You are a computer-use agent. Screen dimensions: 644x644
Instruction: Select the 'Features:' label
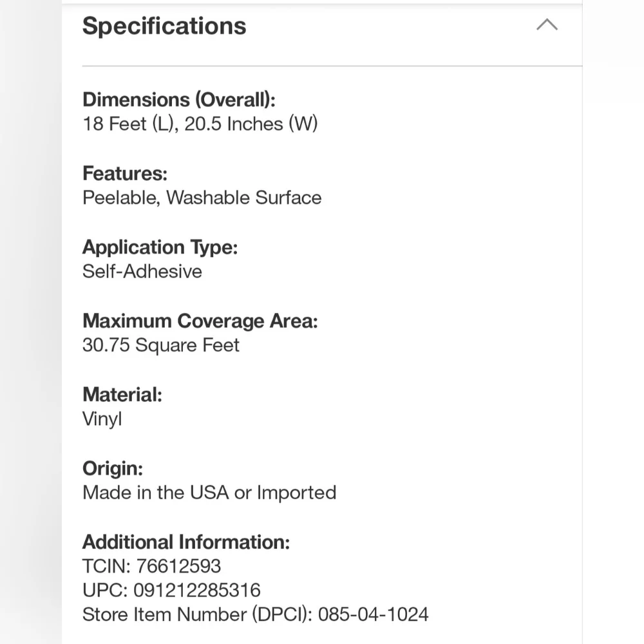tap(125, 173)
